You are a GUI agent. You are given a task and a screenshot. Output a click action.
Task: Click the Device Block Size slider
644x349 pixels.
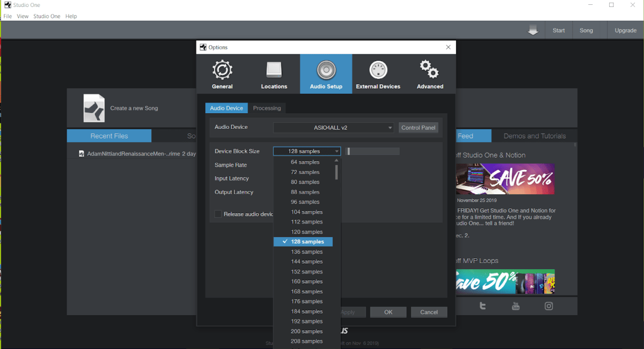tap(372, 151)
